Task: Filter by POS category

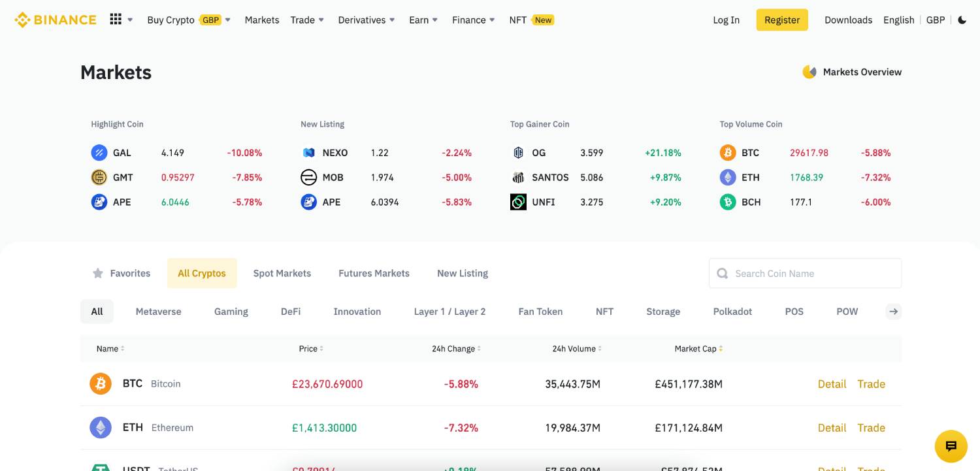Action: pos(794,312)
